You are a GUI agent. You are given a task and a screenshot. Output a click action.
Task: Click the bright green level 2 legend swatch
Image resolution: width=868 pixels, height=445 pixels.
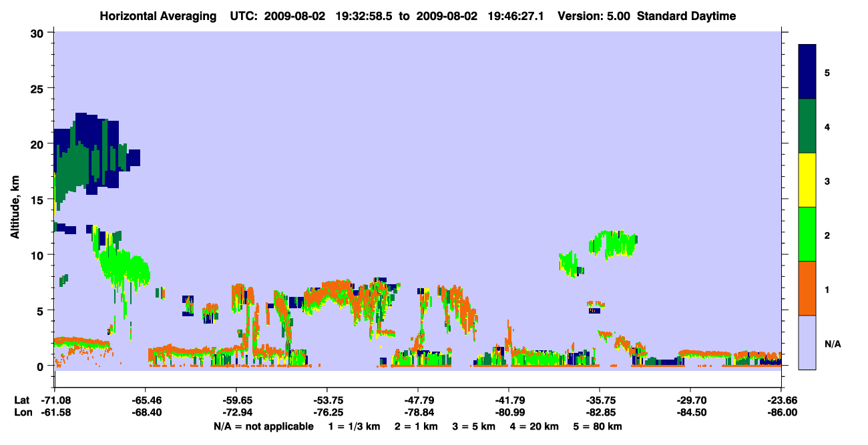tap(807, 234)
